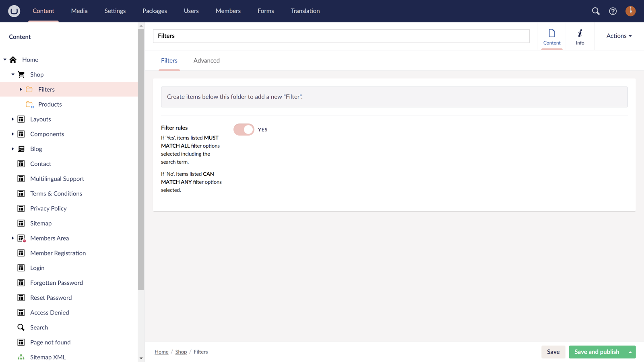Follow the Shop breadcrumb link
This screenshot has height=362, width=644.
[181, 352]
